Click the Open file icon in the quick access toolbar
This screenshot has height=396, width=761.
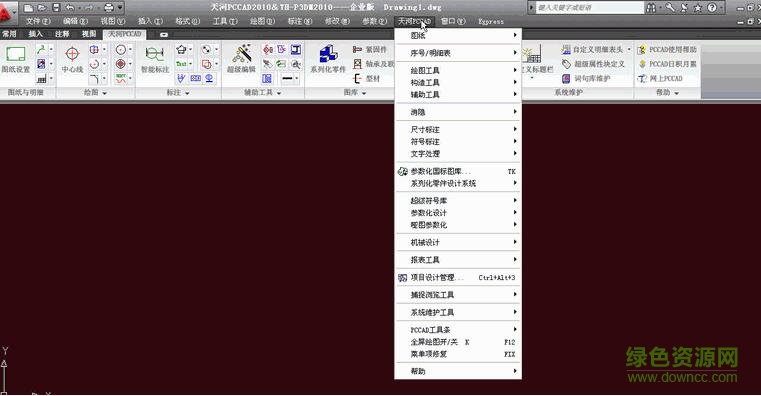[x=42, y=8]
